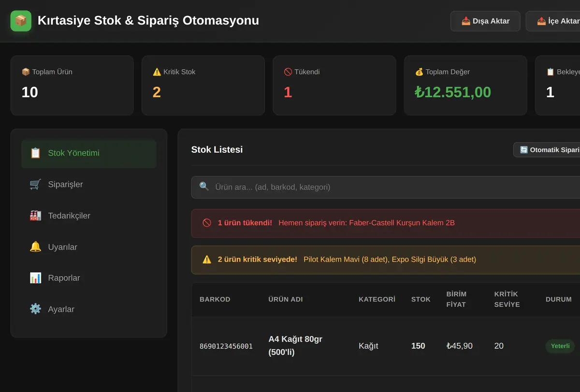The height and width of the screenshot is (392, 580).
Task: Click the money bag icon on Toplam Değer card
Action: (419, 72)
